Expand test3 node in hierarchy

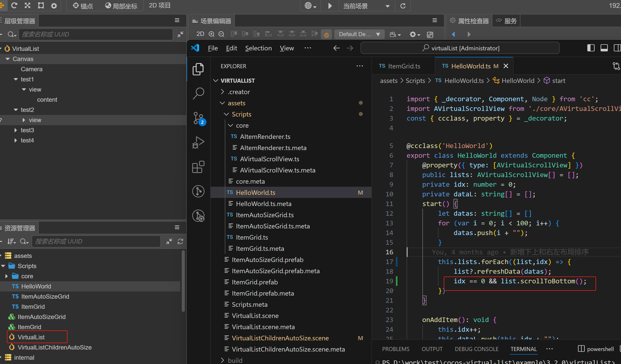coord(16,130)
